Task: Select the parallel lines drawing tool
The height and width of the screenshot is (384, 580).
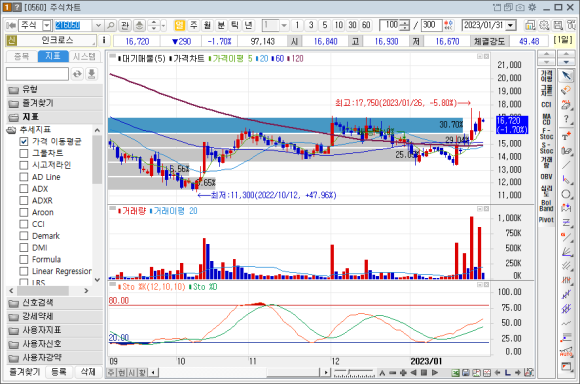Action: tap(566, 266)
